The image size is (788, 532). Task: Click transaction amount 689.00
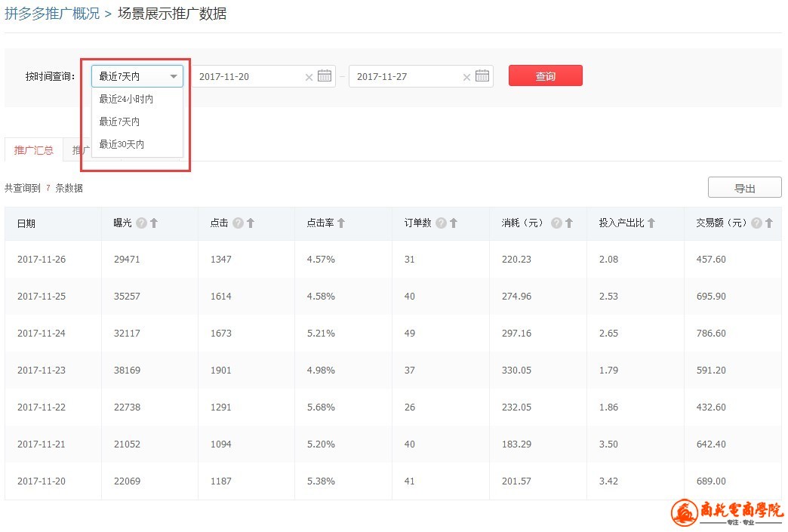point(711,481)
